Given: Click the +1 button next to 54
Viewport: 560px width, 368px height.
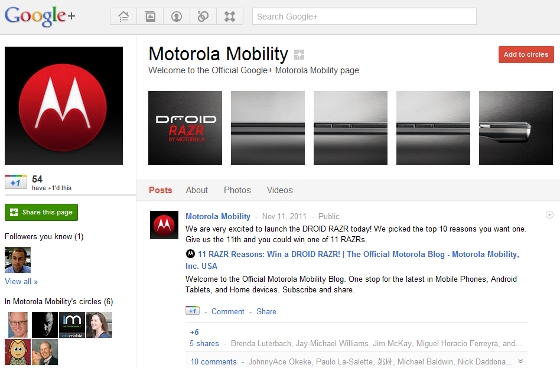Looking at the screenshot, I should (16, 182).
